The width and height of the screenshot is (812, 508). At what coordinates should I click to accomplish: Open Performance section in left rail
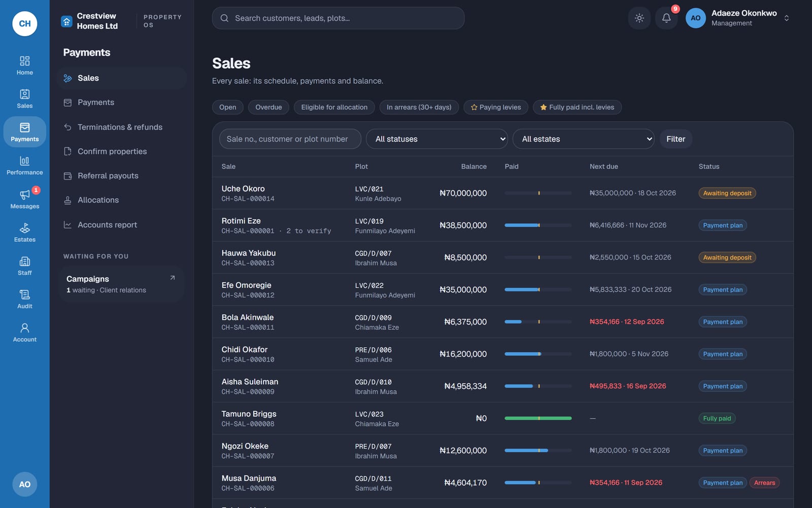click(24, 166)
